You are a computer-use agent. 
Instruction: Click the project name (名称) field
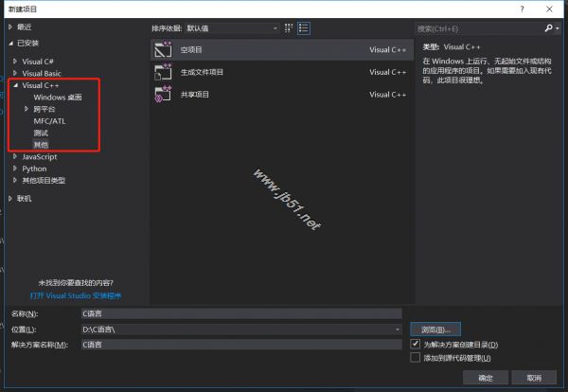(x=241, y=313)
